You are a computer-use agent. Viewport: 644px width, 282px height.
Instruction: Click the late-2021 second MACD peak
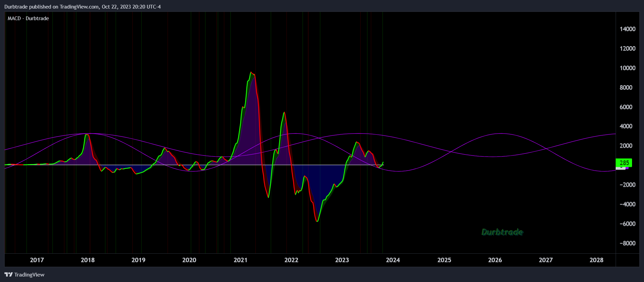pyautogui.click(x=284, y=113)
